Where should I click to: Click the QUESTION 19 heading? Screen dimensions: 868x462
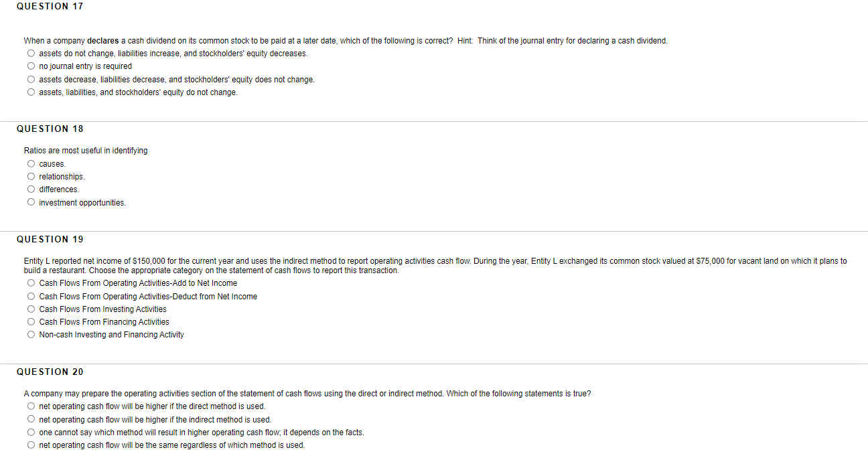pyautogui.click(x=50, y=239)
